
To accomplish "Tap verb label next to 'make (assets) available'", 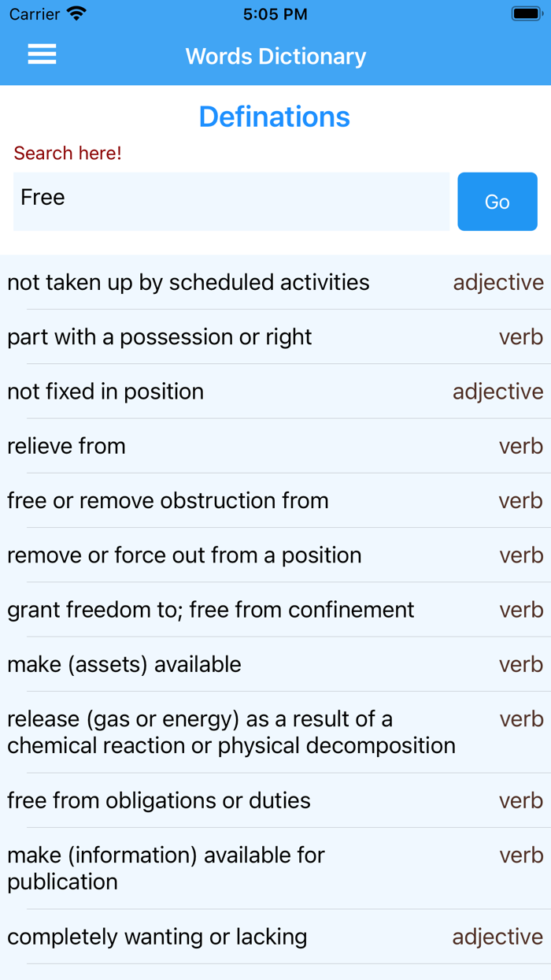I will [520, 664].
